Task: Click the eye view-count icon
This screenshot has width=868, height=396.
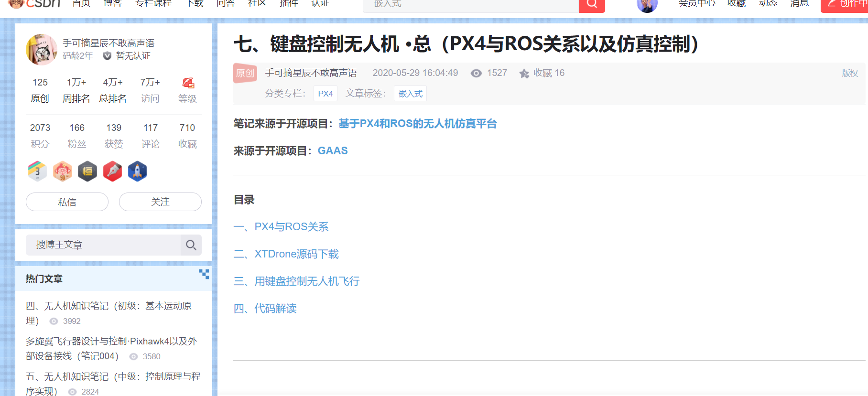Action: (476, 73)
